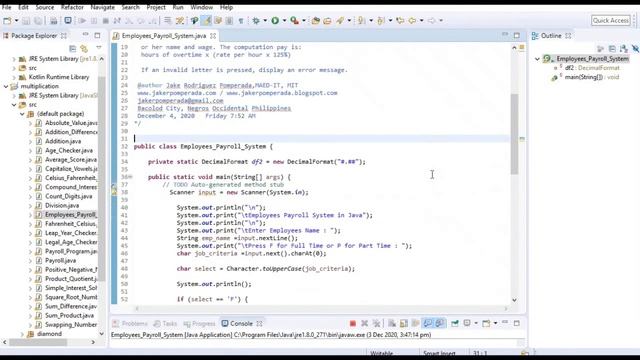Select Age_Checker.java in Package Explorer

tap(64, 151)
